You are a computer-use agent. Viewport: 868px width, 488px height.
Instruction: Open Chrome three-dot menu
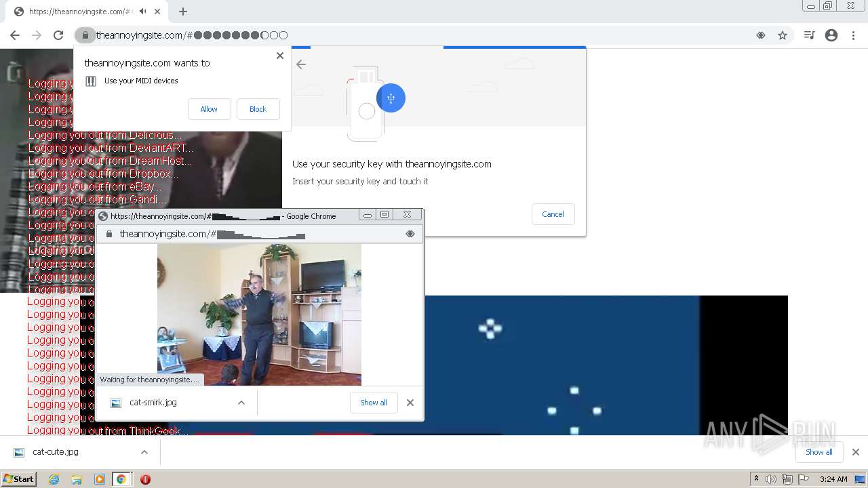click(x=853, y=35)
